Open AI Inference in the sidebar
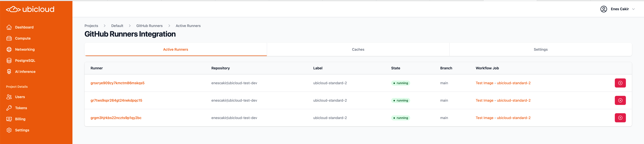The width and height of the screenshot is (644, 144). pos(25,72)
